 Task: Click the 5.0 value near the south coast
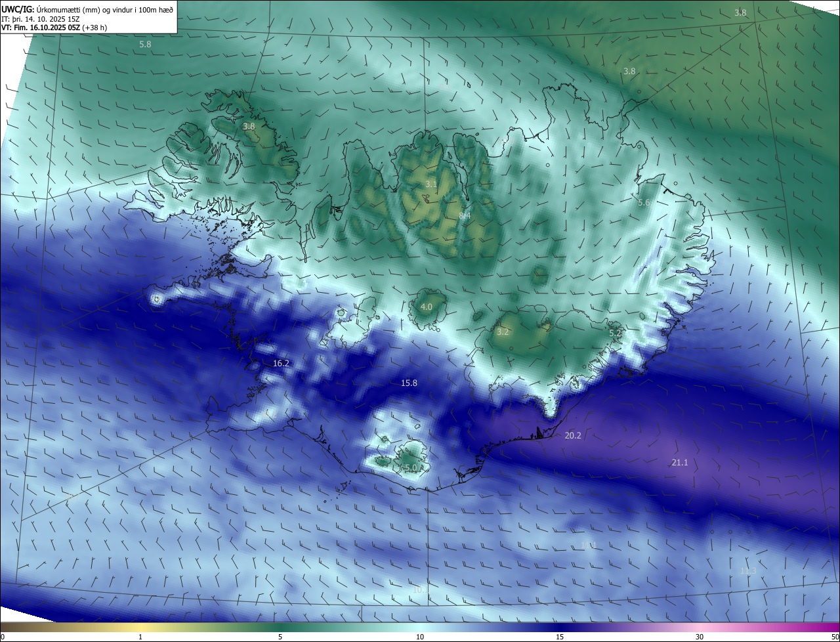(411, 467)
